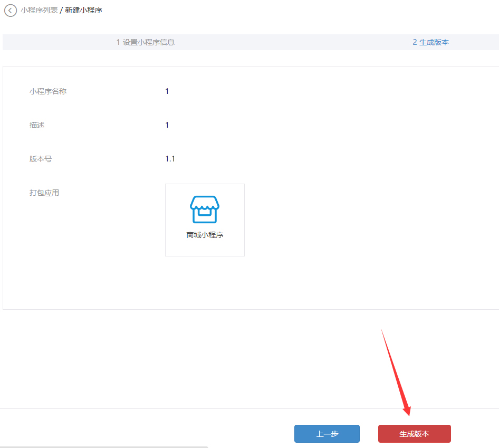This screenshot has width=499, height=448.
Task: Click the 版本号 field label
Action: 41,159
